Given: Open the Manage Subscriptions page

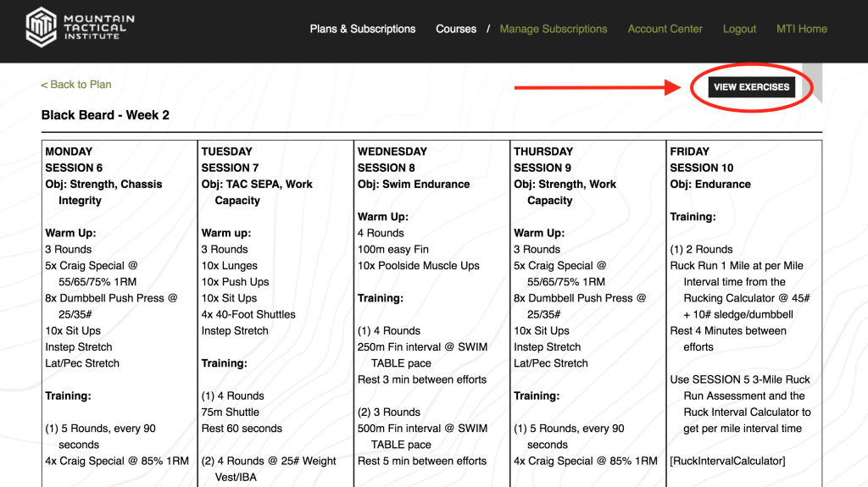Looking at the screenshot, I should 554,29.
